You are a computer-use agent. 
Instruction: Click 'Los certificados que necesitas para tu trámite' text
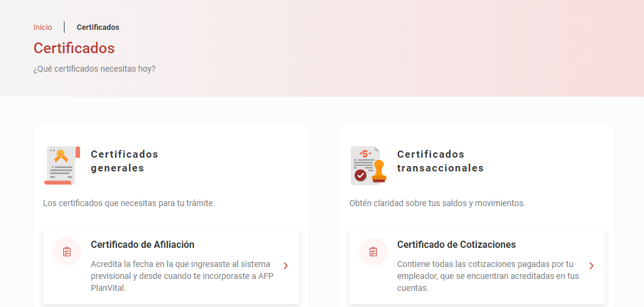pyautogui.click(x=129, y=203)
